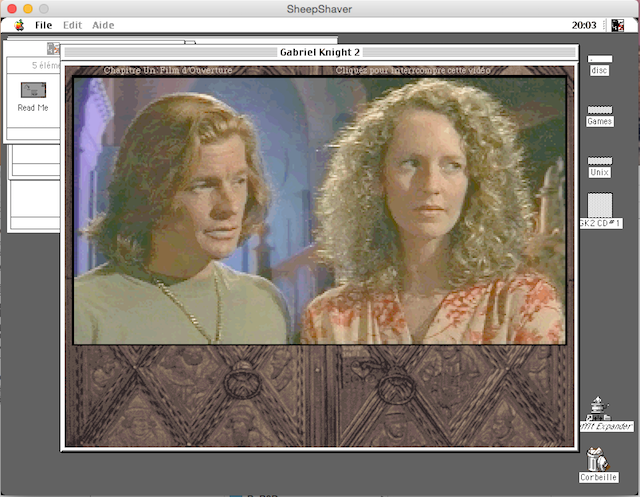The height and width of the screenshot is (497, 640).
Task: Click the Gabriel Knight 2 window title bar
Action: click(319, 52)
